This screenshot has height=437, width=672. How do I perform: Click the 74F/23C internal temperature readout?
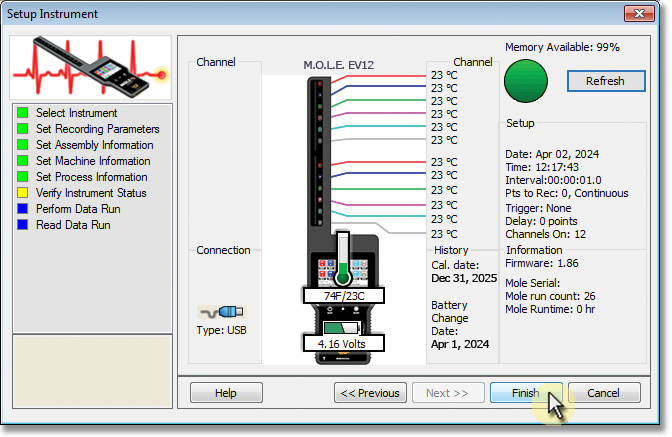click(344, 296)
